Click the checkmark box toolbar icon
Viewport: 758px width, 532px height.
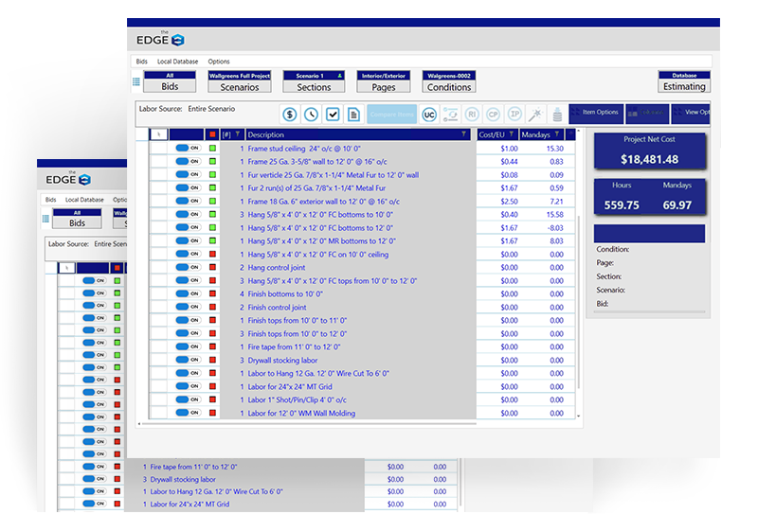[x=333, y=115]
